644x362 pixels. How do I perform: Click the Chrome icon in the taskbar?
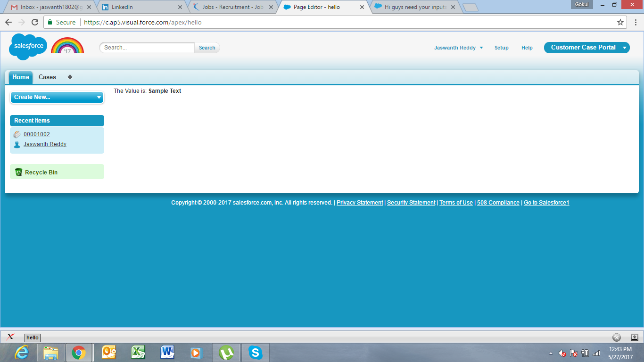(x=79, y=352)
